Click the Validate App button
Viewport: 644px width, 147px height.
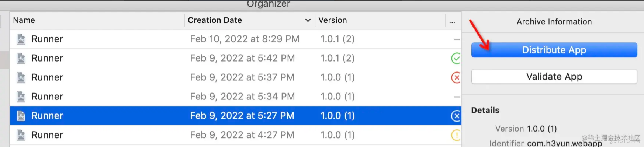554,77
